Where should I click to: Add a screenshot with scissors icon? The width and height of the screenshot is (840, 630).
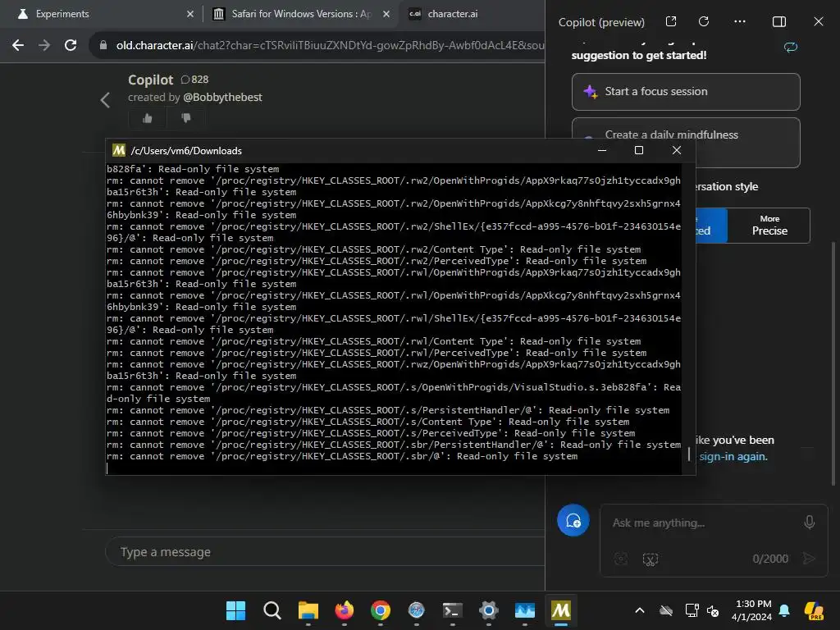(651, 559)
